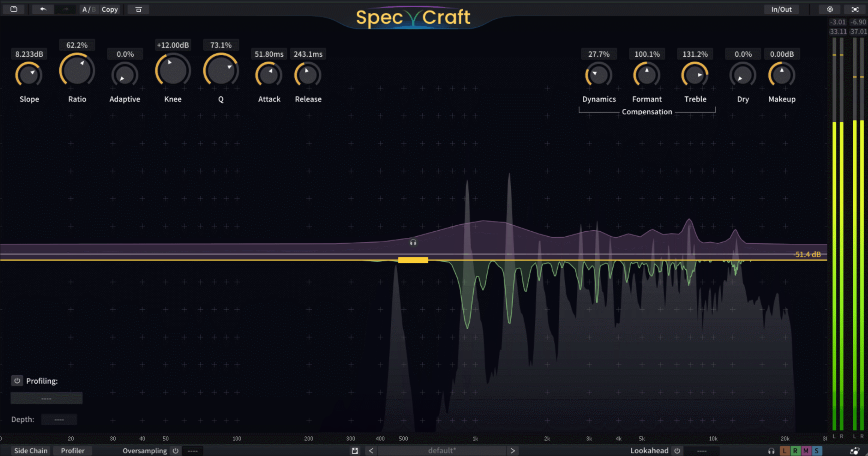868x456 pixels.
Task: Click the save preset floppy icon
Action: tap(355, 451)
